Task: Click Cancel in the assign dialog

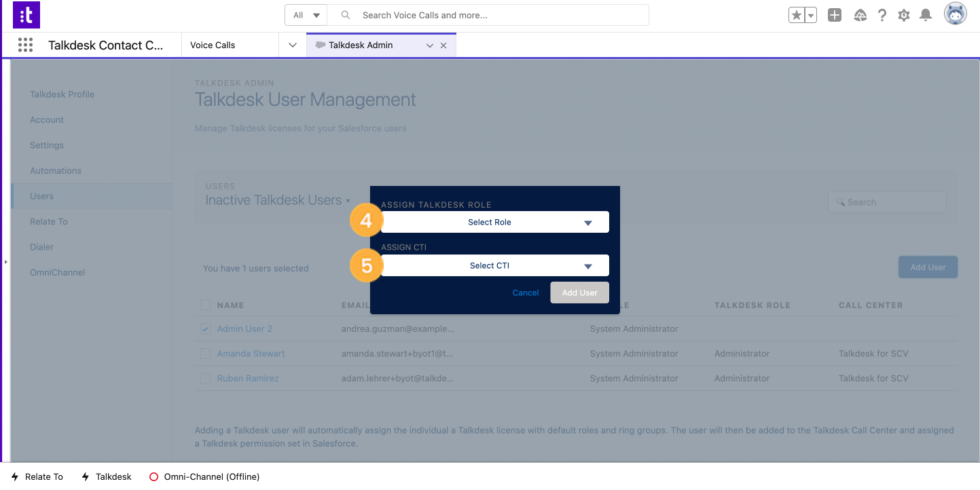Action: click(526, 293)
